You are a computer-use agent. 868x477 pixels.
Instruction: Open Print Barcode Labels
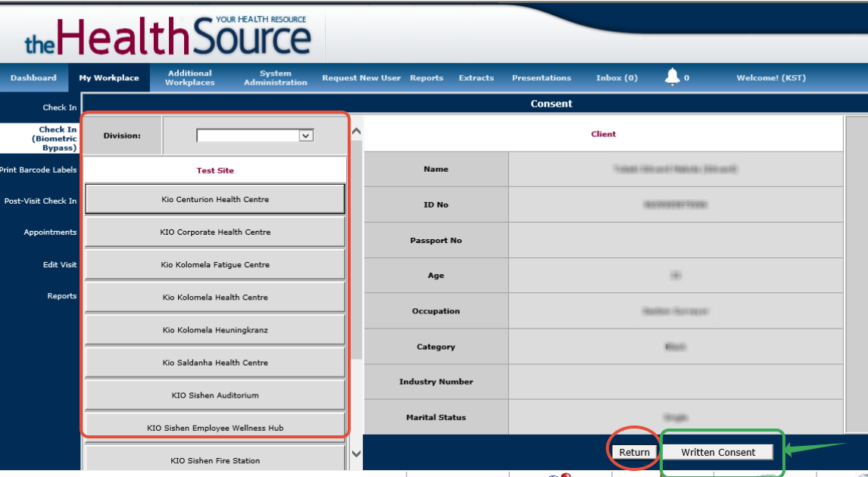(38, 170)
